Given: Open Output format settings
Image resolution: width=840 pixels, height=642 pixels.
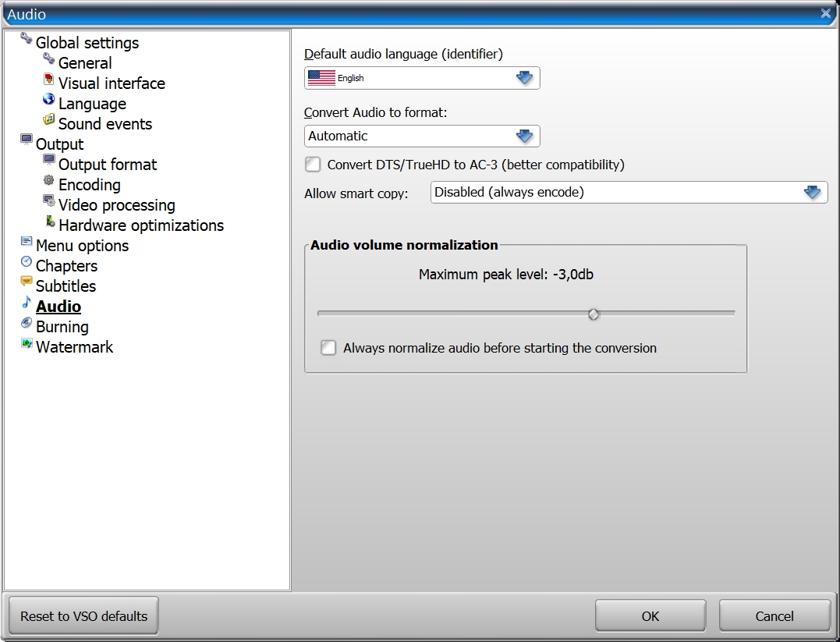Looking at the screenshot, I should [108, 165].
